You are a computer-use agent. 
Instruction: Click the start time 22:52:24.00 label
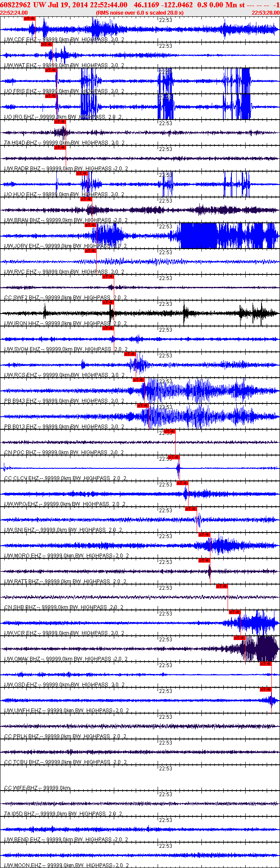[x=14, y=12]
